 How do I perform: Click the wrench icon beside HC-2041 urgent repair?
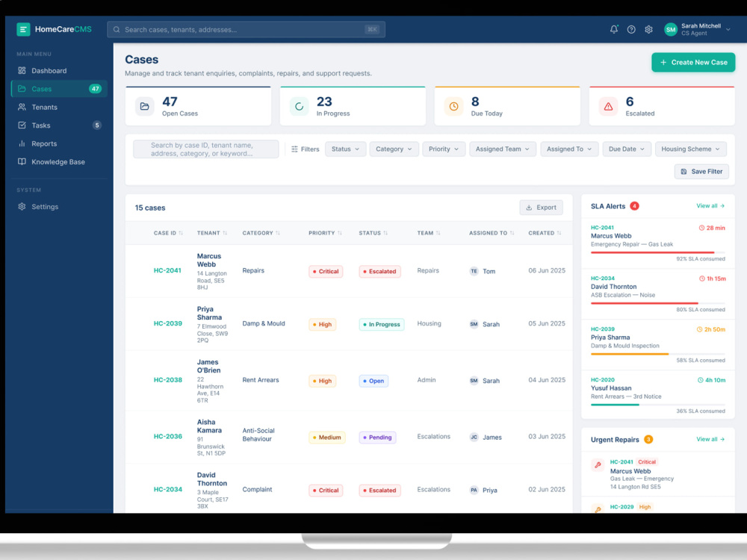coord(598,464)
